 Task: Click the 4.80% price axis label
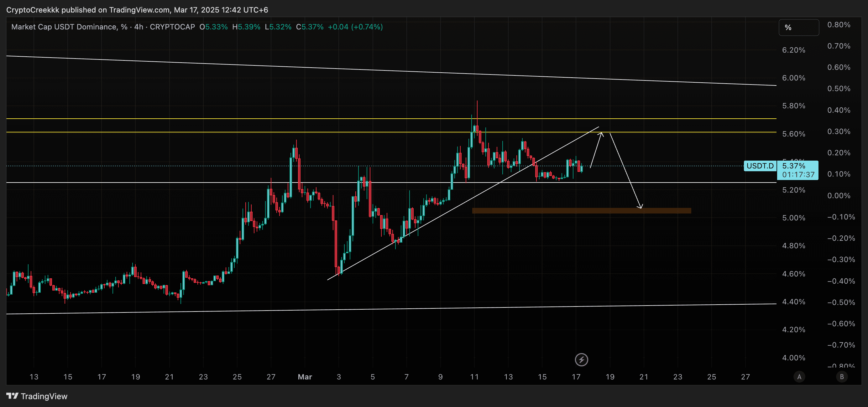pos(793,246)
